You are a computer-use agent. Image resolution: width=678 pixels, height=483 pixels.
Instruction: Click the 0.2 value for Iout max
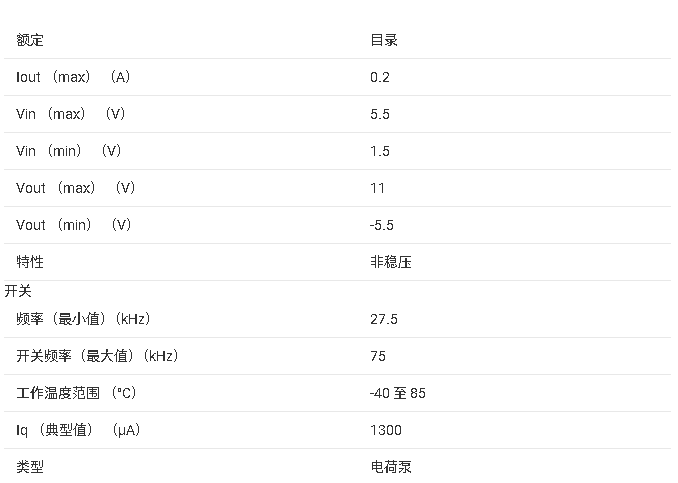[380, 77]
